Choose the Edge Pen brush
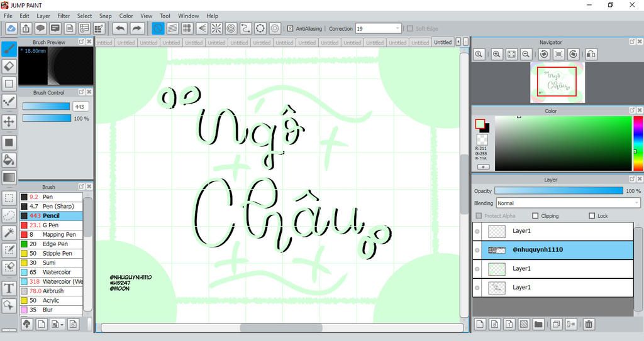The width and height of the screenshot is (644, 341). pyautogui.click(x=51, y=244)
